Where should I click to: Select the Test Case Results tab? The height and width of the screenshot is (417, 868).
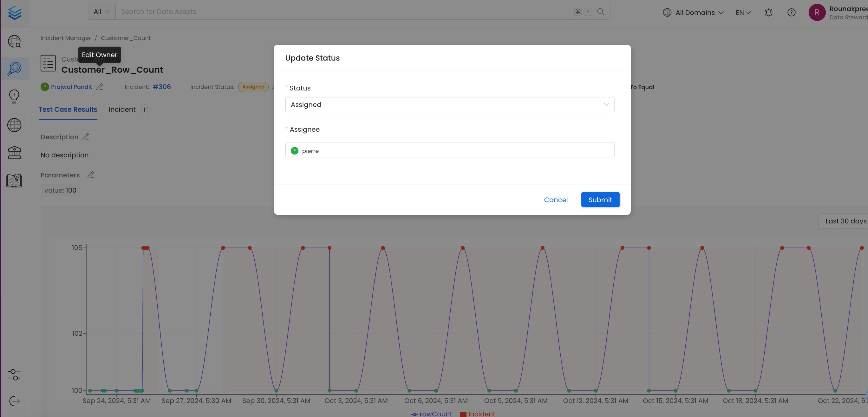click(x=68, y=109)
